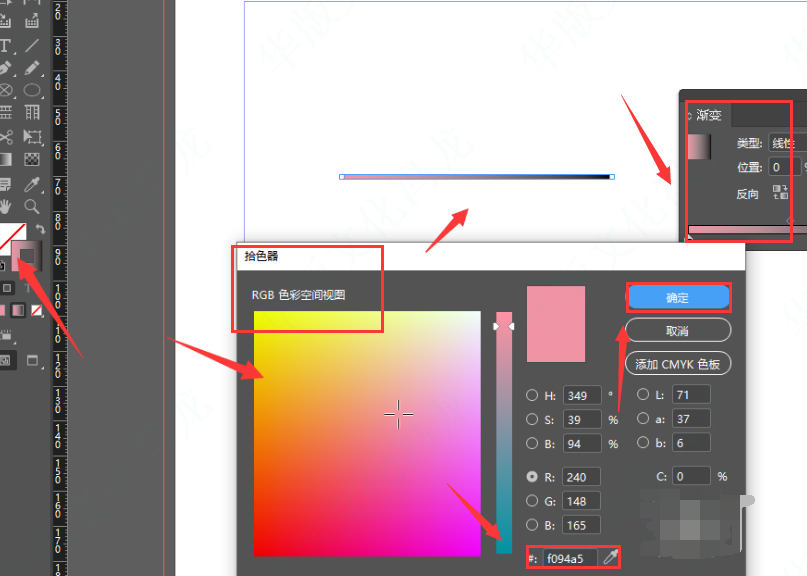Click the normal view mode icon
This screenshot has width=807, height=576.
click(x=5, y=360)
